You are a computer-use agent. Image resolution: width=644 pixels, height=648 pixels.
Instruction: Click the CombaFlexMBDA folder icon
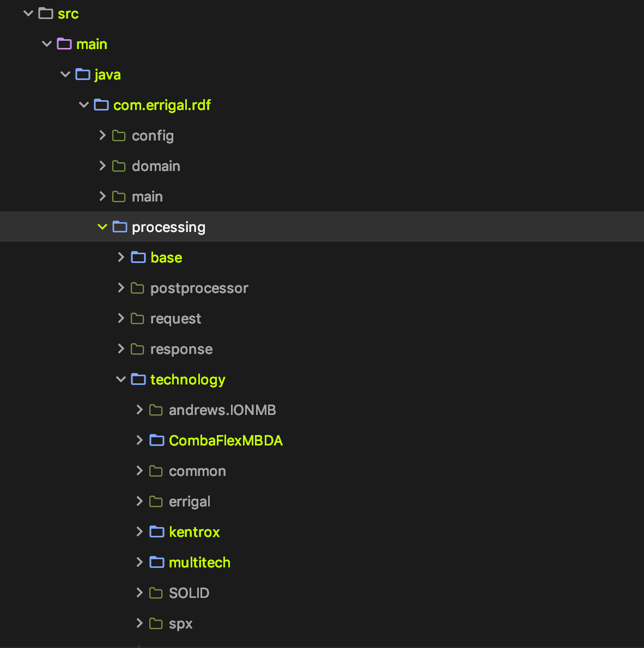[157, 441]
